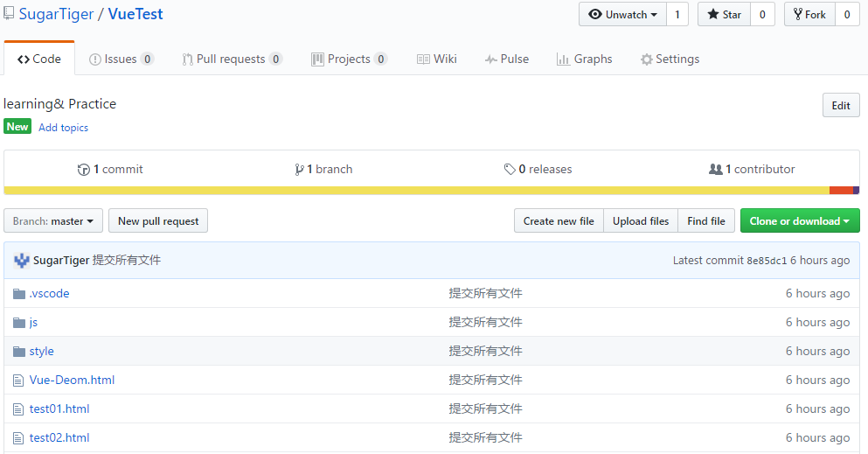The height and width of the screenshot is (454, 868).
Task: Click the test01.html file icon
Action: tap(18, 409)
